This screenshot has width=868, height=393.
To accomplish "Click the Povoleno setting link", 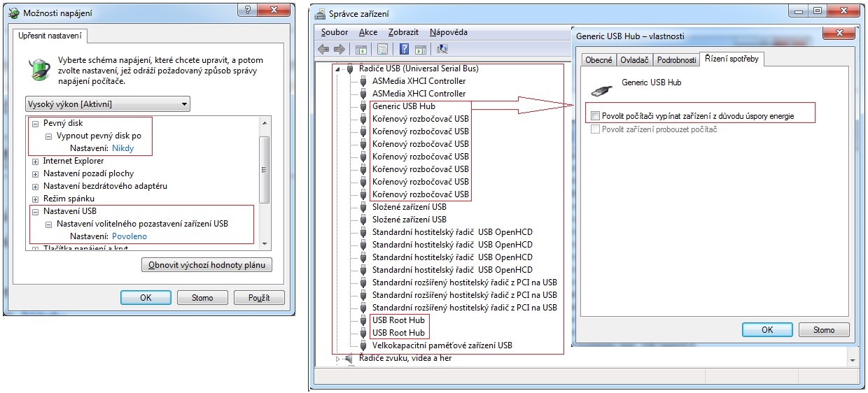I will [x=129, y=236].
